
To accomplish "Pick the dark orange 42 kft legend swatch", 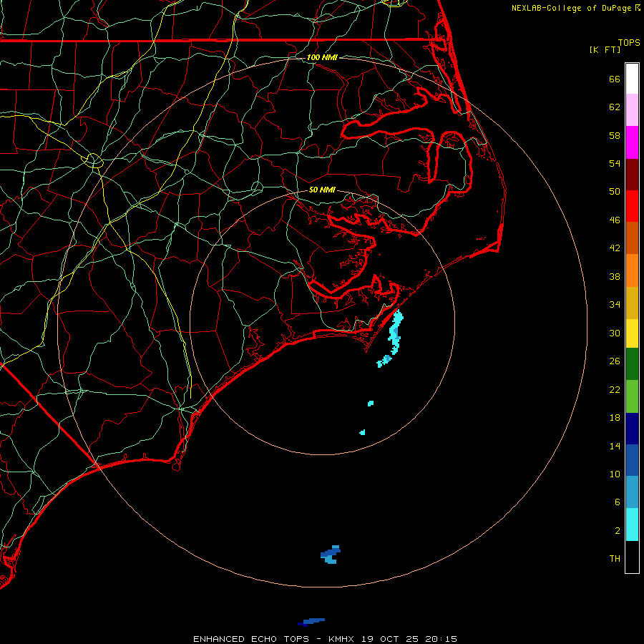I will [x=632, y=238].
